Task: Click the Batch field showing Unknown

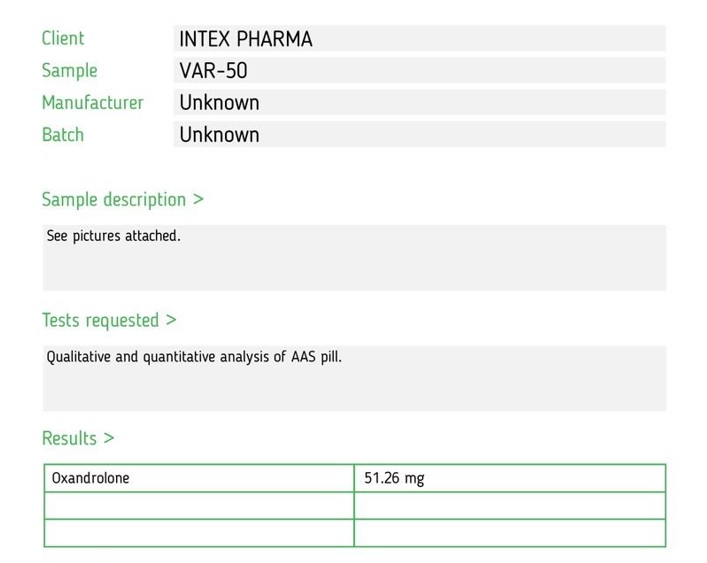Action: click(x=419, y=134)
